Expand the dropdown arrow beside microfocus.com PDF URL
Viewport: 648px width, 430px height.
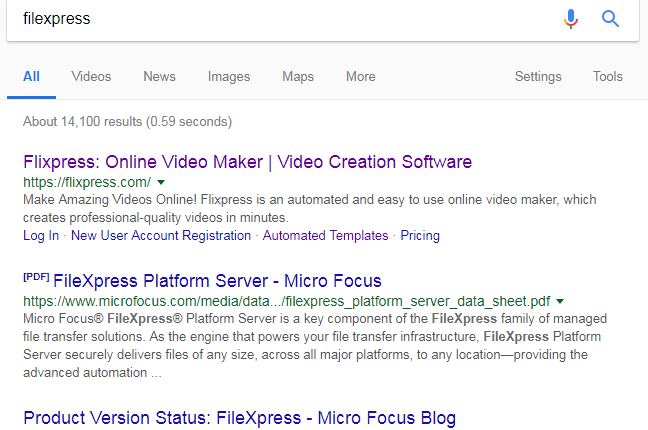pyautogui.click(x=560, y=301)
